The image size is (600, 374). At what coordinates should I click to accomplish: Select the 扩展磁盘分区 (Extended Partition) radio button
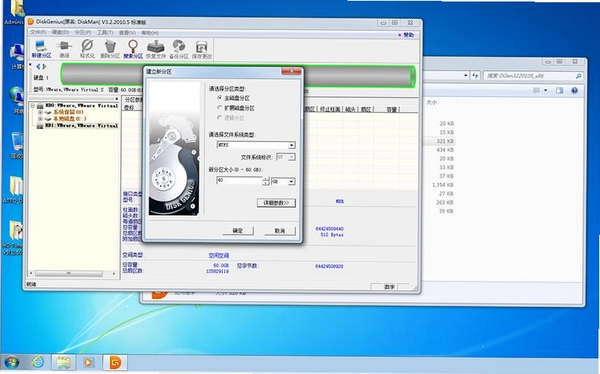coord(220,108)
